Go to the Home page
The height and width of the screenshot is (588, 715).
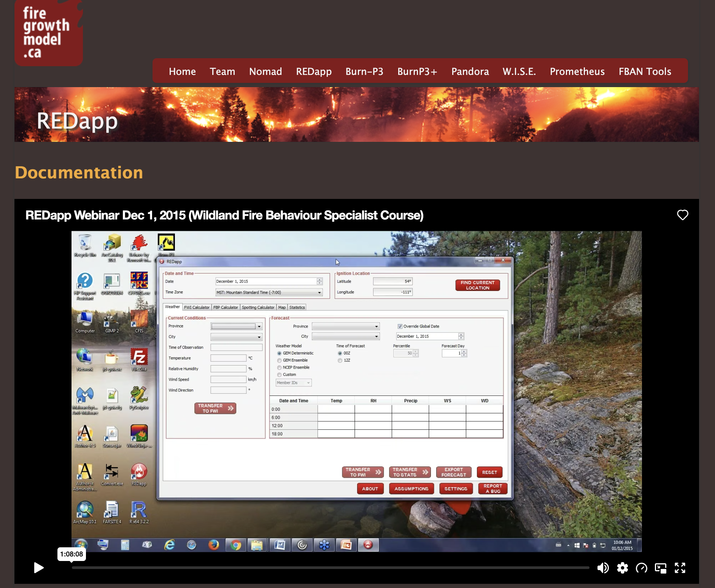pyautogui.click(x=182, y=72)
